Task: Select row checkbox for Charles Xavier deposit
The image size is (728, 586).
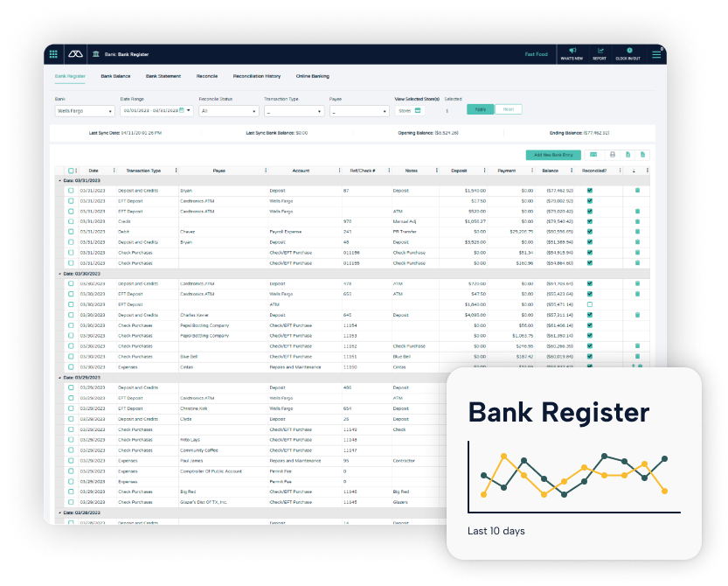Action: 71,315
